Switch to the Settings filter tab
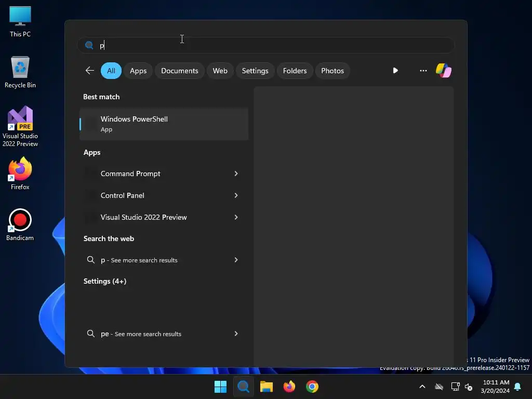Viewport: 532px width, 399px height. 255,71
